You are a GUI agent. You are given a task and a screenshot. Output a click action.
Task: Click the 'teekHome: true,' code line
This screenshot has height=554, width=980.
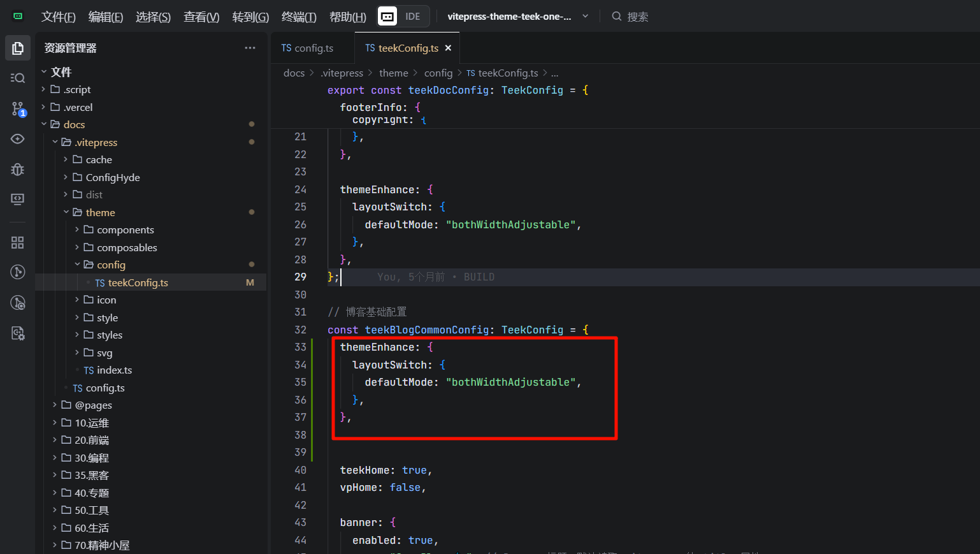tap(386, 470)
